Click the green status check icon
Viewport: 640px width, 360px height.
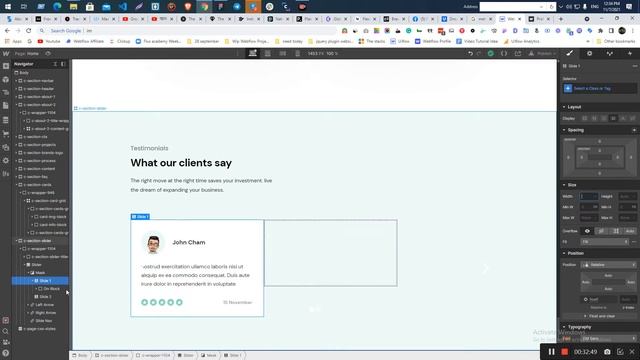coord(491,53)
